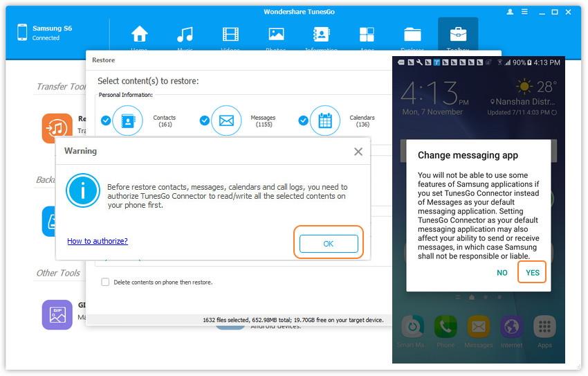Open the Apps section in top toolbar
This screenshot has width=588, height=376.
click(367, 35)
